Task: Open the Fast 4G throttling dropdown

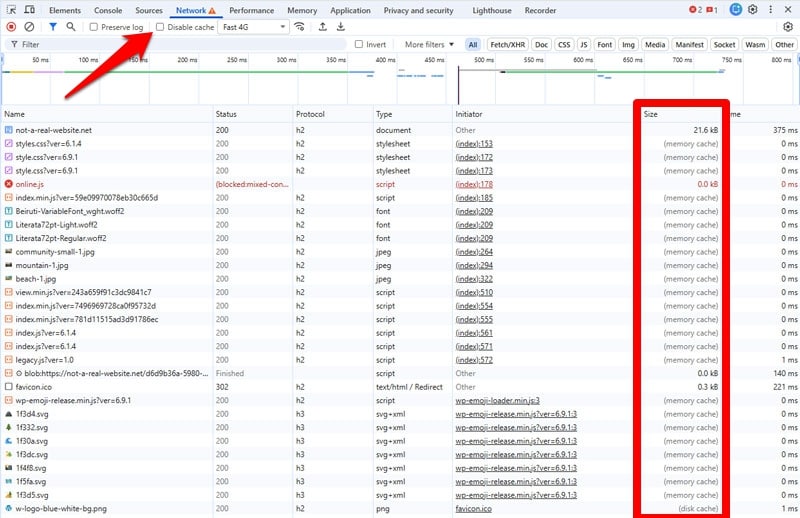Action: point(253,27)
